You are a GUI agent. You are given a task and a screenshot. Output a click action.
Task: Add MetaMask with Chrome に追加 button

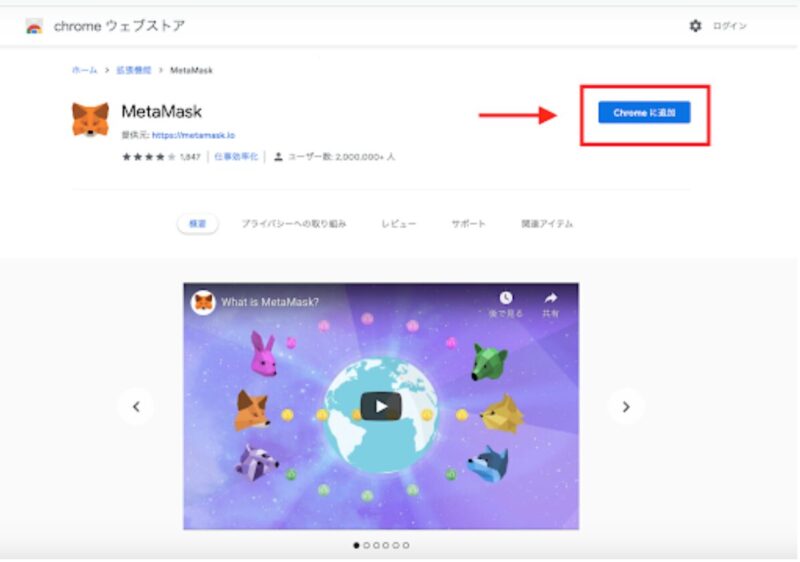[644, 113]
